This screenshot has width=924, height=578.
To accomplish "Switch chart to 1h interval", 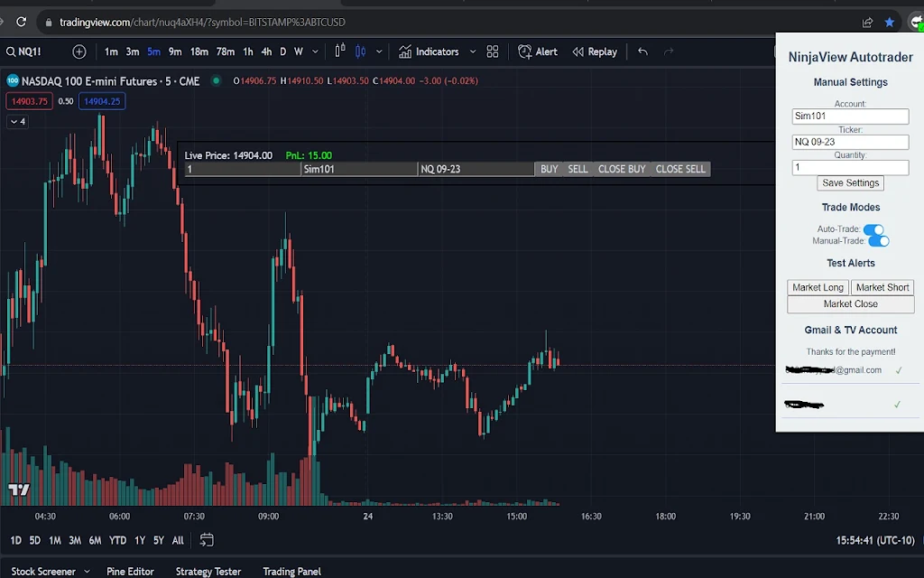I will (248, 51).
